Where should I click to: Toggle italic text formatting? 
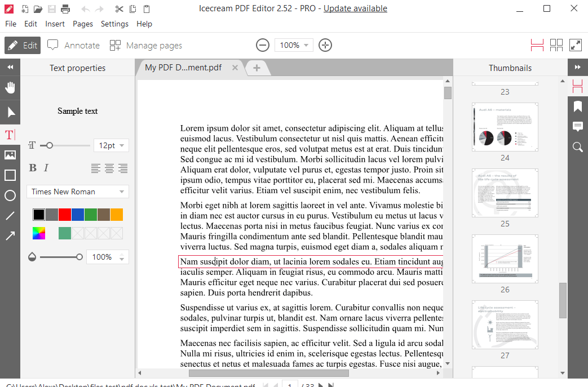(47, 167)
